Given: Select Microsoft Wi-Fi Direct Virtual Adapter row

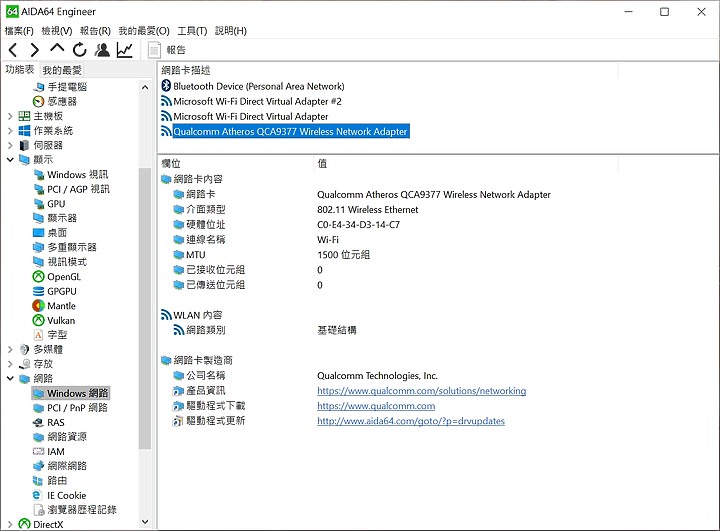Looking at the screenshot, I should pos(245,116).
